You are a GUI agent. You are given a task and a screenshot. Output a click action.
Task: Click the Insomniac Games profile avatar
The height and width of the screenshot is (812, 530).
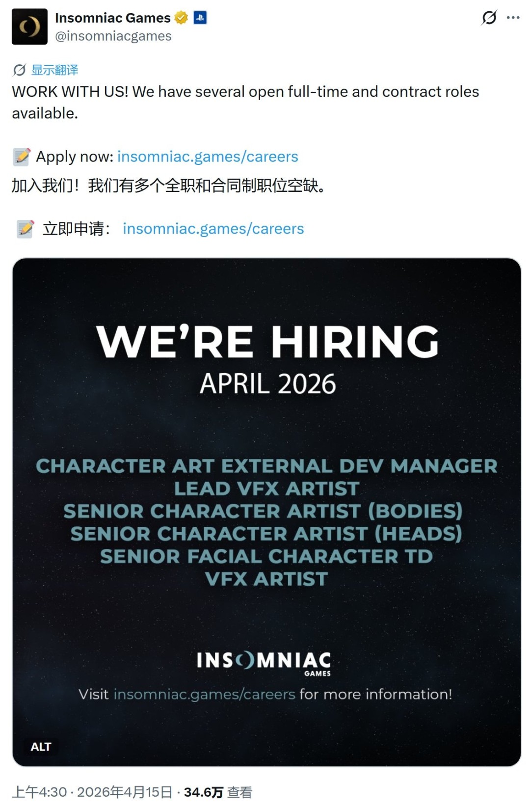click(30, 26)
